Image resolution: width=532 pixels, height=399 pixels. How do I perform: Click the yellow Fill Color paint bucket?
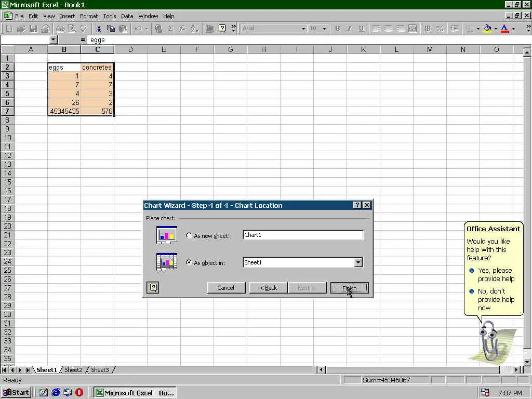(487, 29)
